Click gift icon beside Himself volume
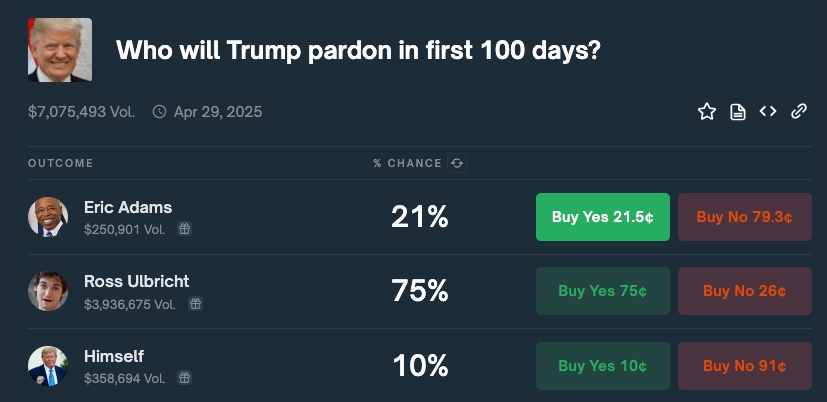 coord(184,378)
